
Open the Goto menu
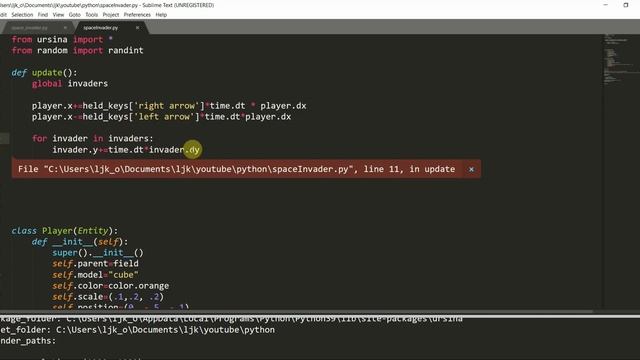(75, 15)
